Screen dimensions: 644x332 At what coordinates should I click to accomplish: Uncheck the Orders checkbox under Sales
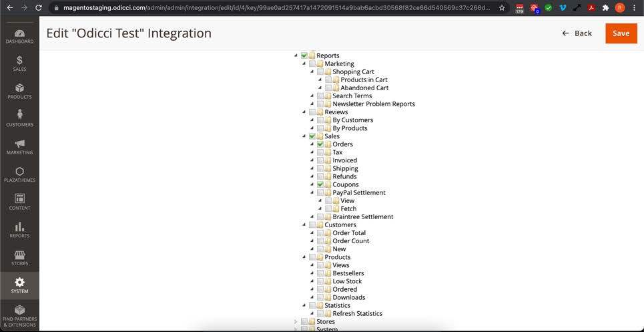[320, 144]
